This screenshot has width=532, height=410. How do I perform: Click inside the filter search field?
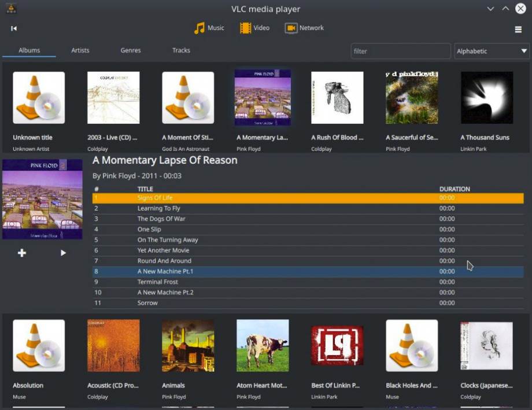(400, 51)
